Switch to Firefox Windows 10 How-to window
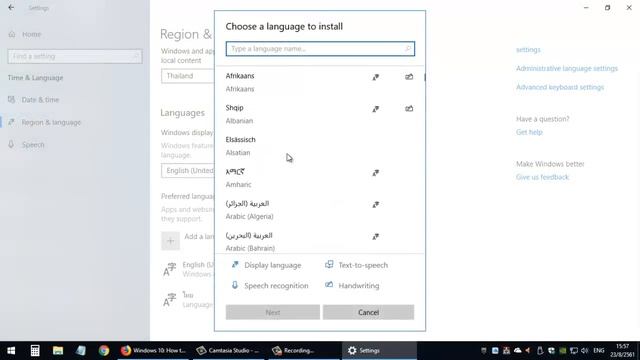 pos(154,351)
